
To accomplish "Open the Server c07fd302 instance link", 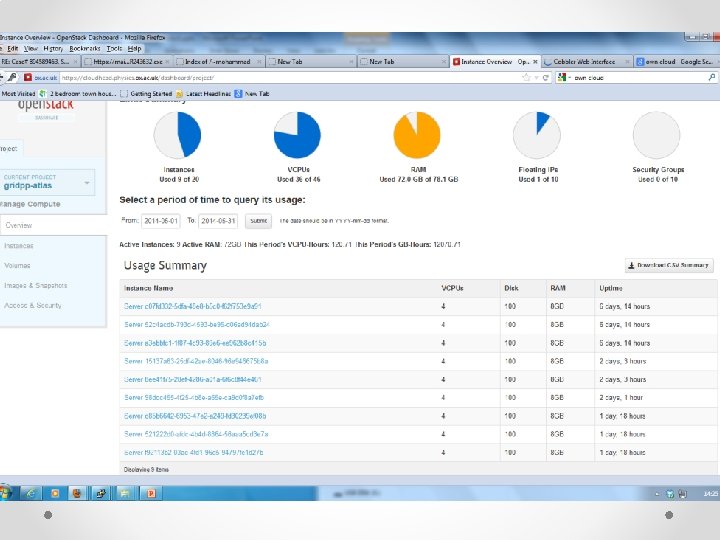I will coord(193,306).
